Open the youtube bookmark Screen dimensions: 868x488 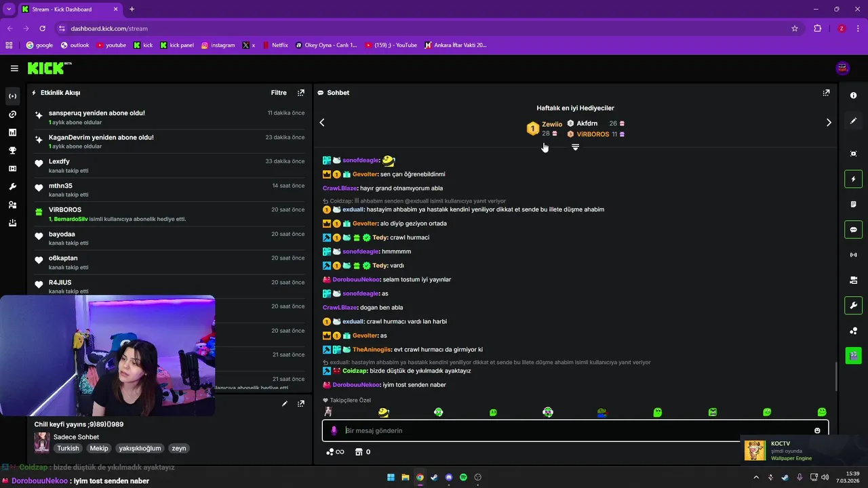[111, 45]
